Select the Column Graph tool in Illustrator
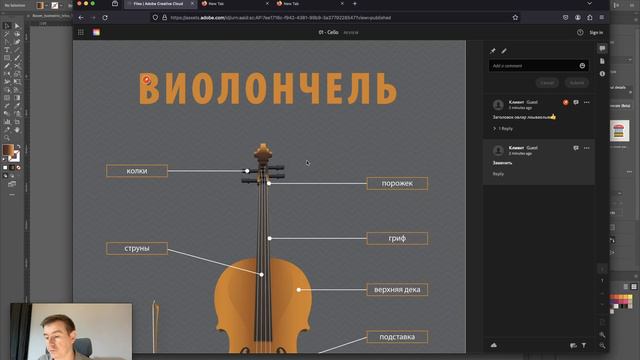Screen dimensions: 640x360 [7, 122]
